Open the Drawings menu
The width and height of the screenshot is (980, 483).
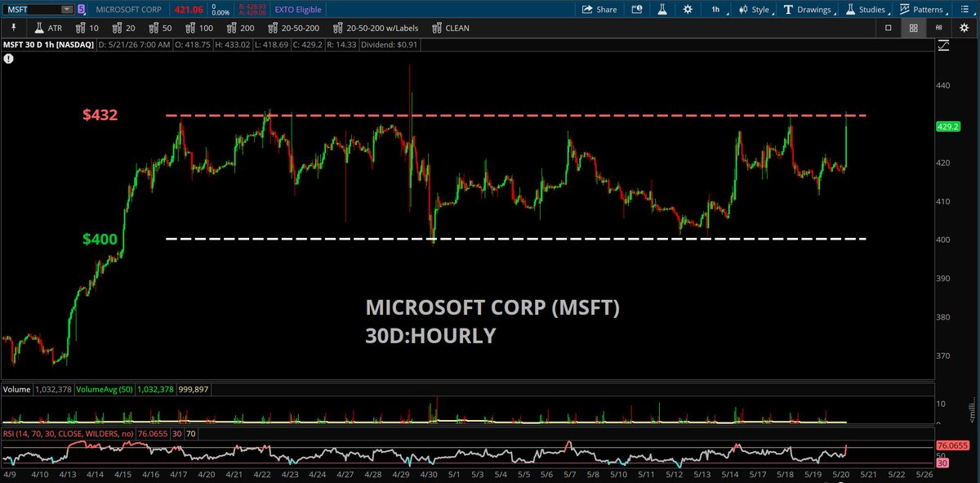[x=808, y=10]
